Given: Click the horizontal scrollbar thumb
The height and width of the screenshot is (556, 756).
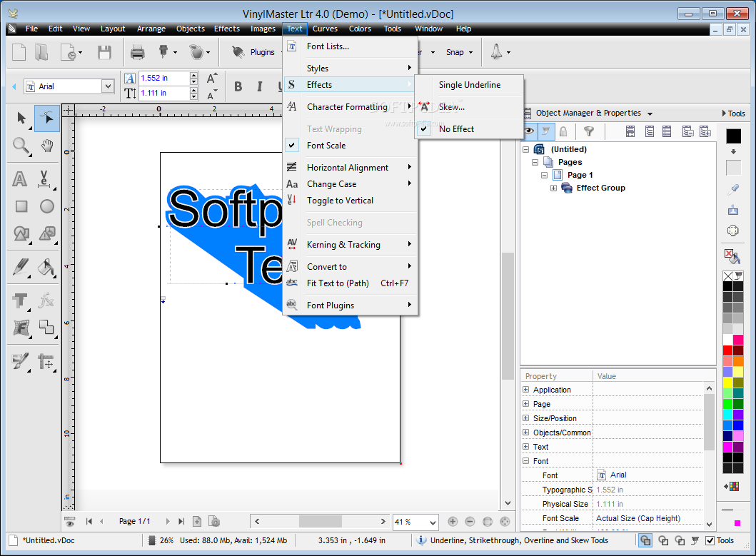Looking at the screenshot, I should point(320,521).
